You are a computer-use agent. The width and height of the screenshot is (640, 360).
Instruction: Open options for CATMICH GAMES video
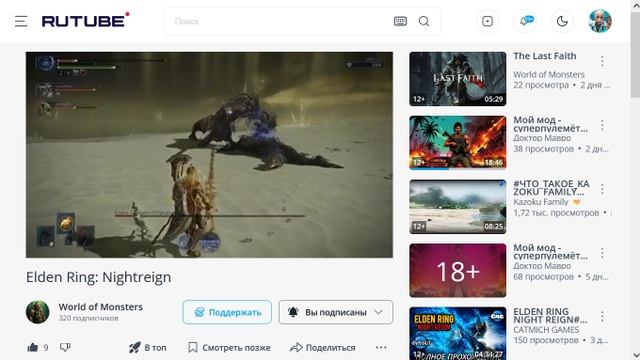point(602,317)
